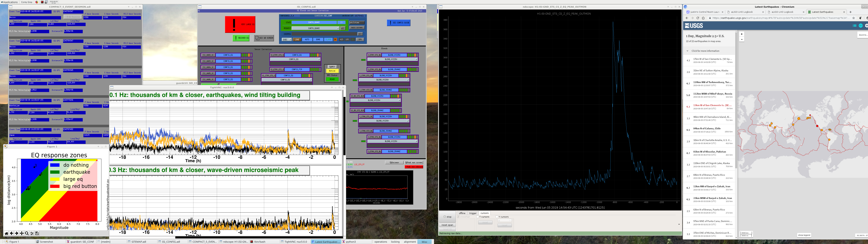Viewport: 868px width, 244px height.
Task: Click the footprint extension icon in Chromium
Action: click(x=861, y=18)
